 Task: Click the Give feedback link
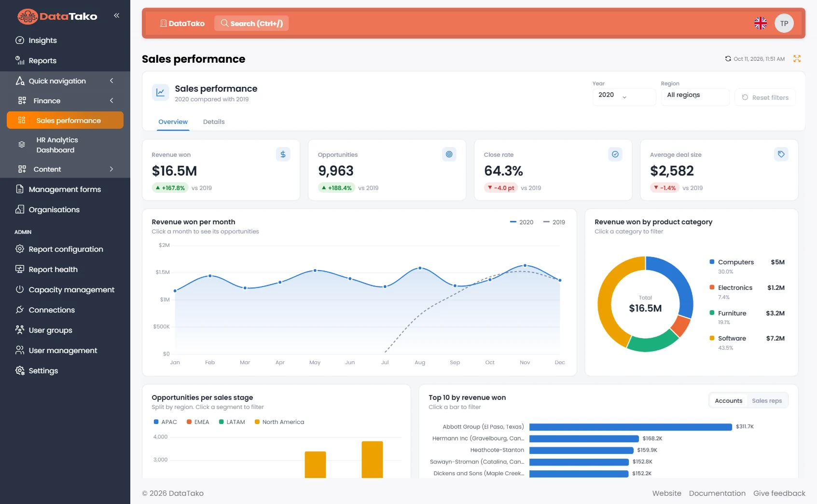point(779,493)
